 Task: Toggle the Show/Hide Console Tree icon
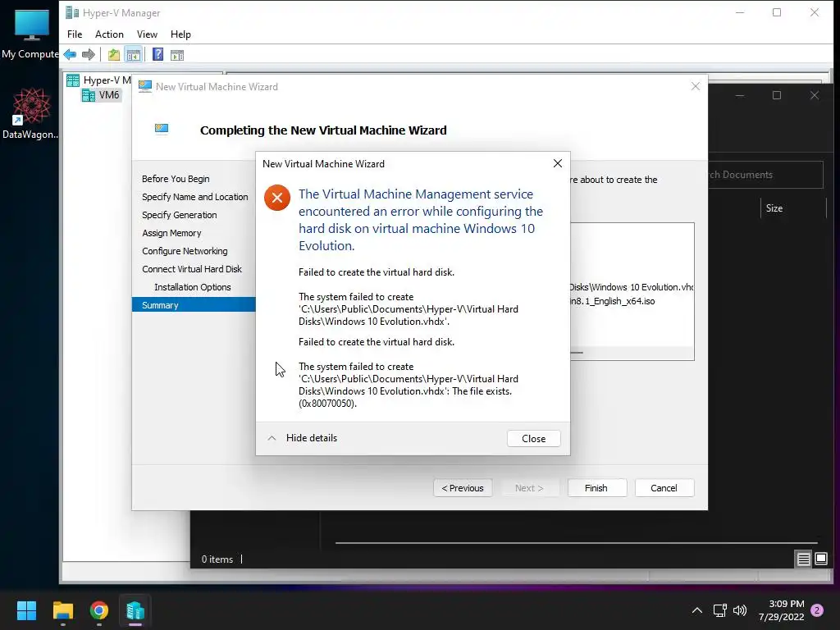point(134,54)
